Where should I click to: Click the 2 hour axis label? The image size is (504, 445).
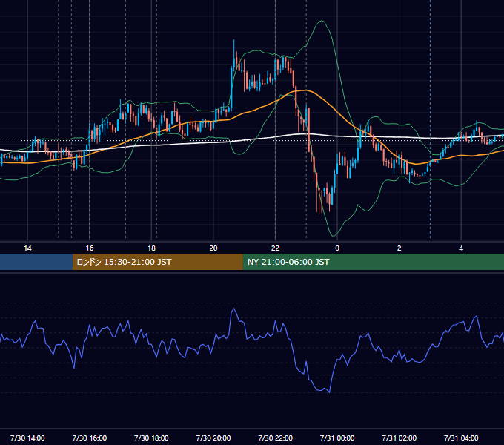click(399, 248)
